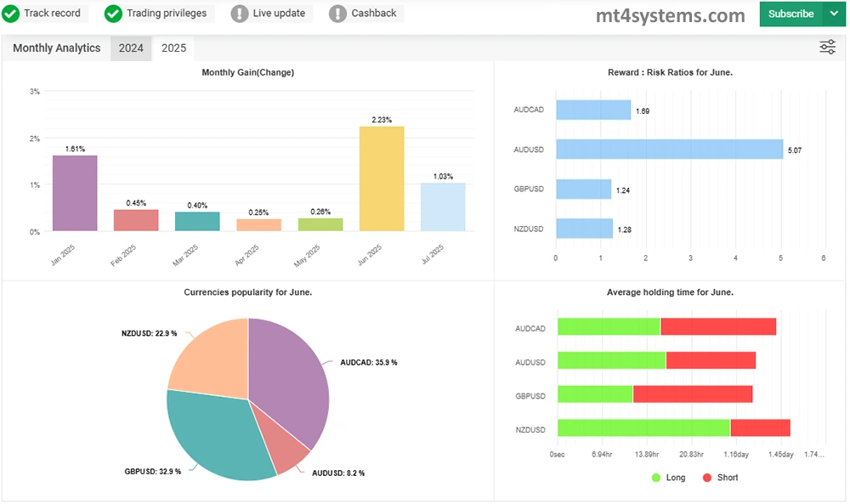Open the chart filter settings icon

827,47
